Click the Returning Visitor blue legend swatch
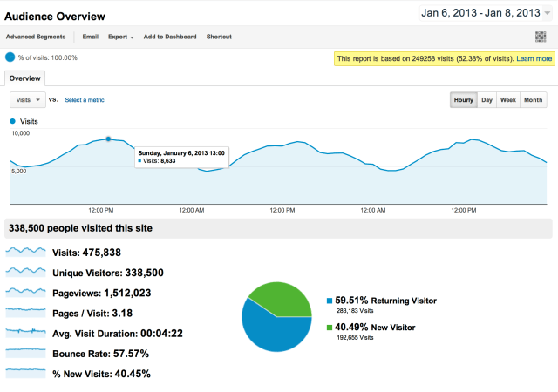558x392 pixels. click(x=330, y=301)
